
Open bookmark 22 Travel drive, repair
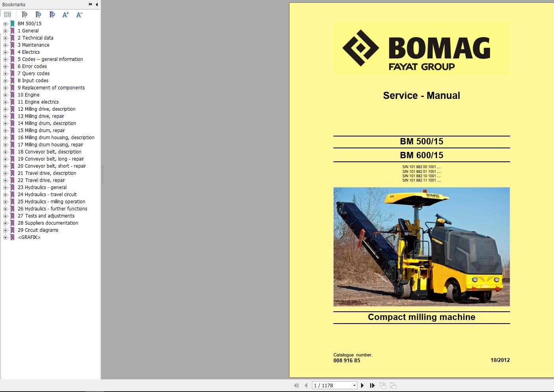click(x=41, y=180)
